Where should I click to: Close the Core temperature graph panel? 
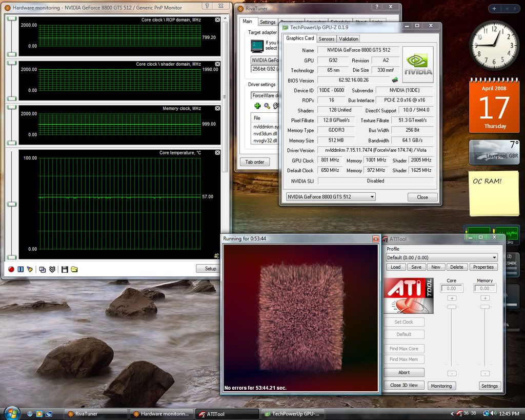coord(217,153)
